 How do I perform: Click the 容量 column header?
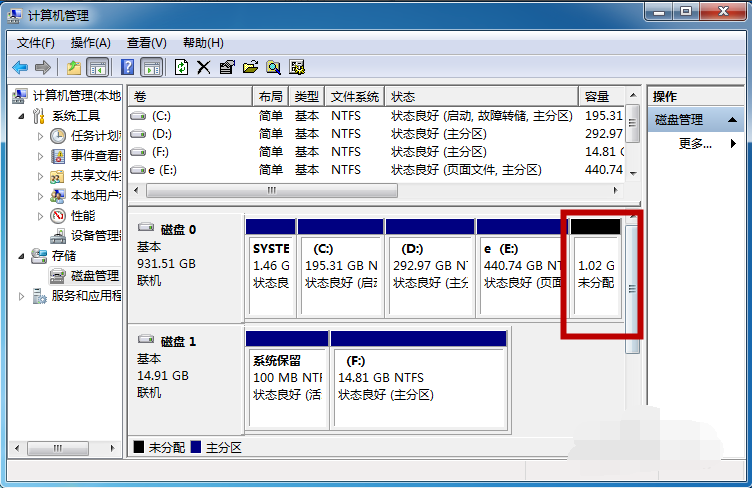[x=598, y=96]
